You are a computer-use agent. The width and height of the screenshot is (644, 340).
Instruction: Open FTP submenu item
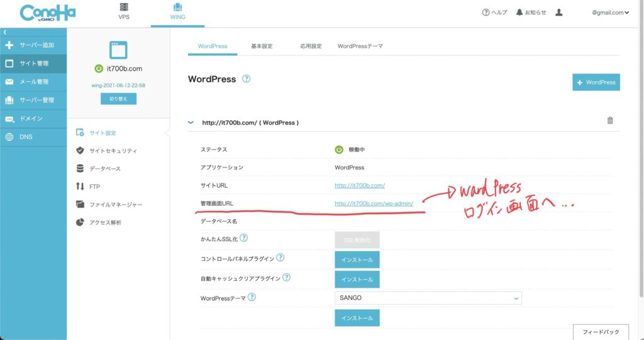pyautogui.click(x=88, y=186)
